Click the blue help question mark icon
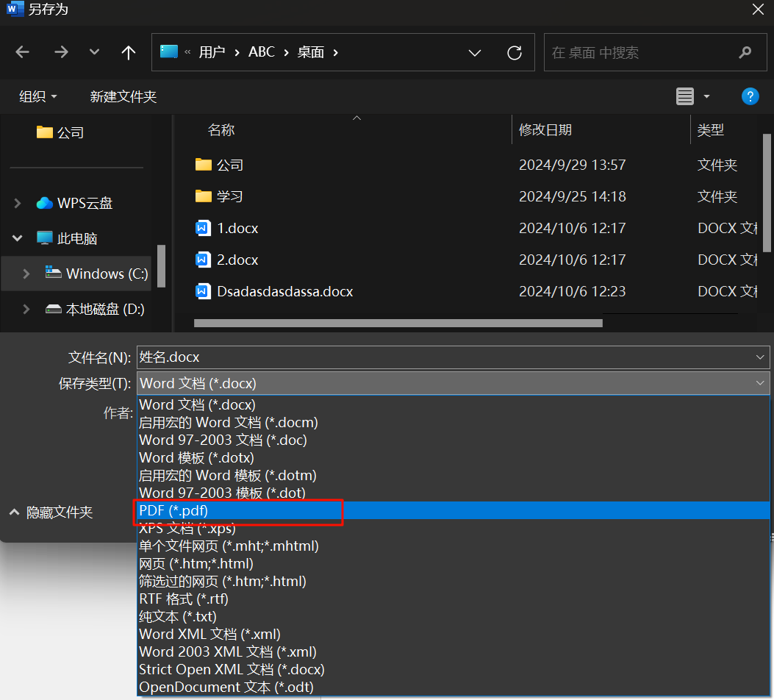This screenshot has height=700, width=774. [750, 96]
